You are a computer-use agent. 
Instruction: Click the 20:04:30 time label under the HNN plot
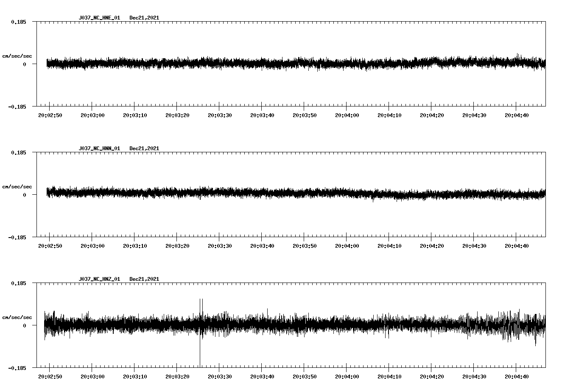click(x=474, y=246)
